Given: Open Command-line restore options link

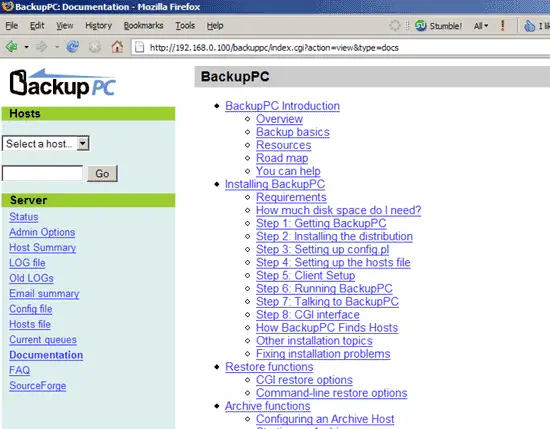Looking at the screenshot, I should [331, 393].
